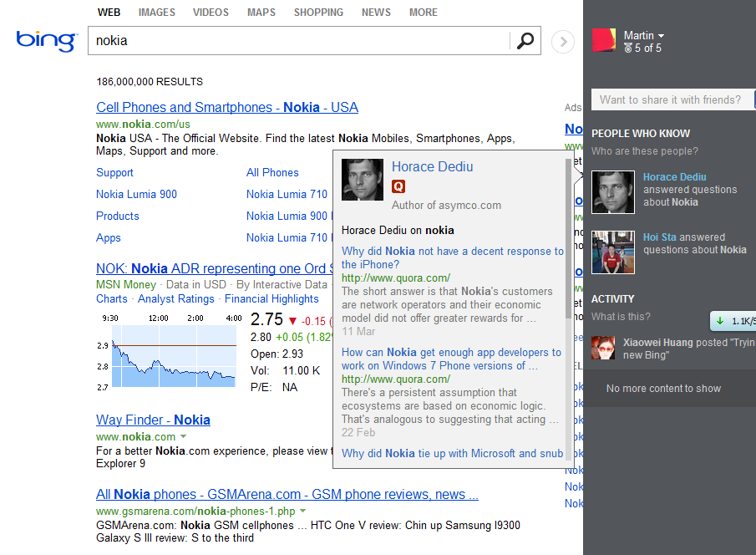The image size is (756, 555).
Task: Open the Way Finder - Nokia result
Action: pyautogui.click(x=154, y=420)
